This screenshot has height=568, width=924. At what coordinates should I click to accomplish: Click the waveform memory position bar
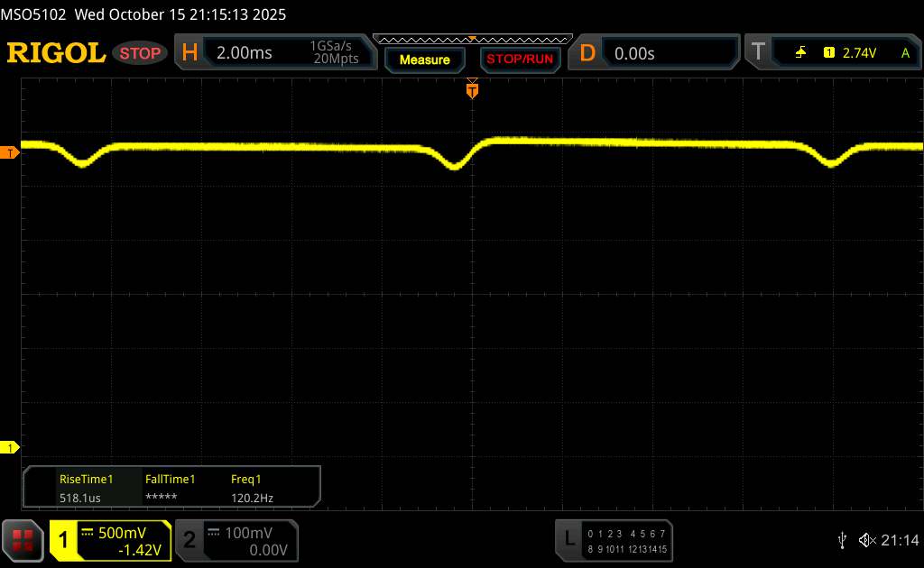472,39
